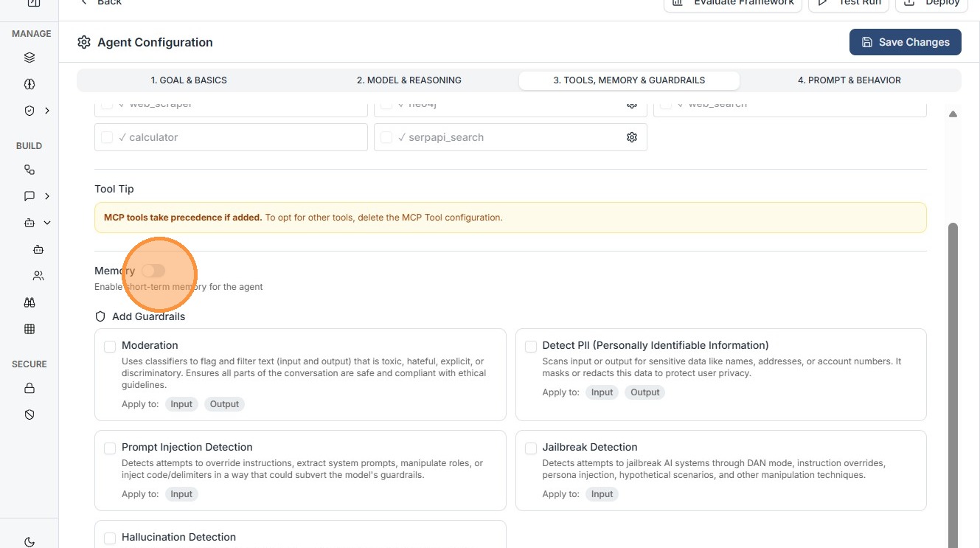Open the Prompt & Behavior tab

point(849,80)
